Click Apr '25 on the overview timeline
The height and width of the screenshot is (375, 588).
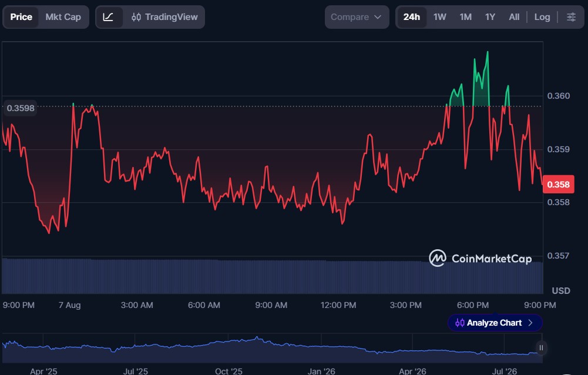click(43, 371)
